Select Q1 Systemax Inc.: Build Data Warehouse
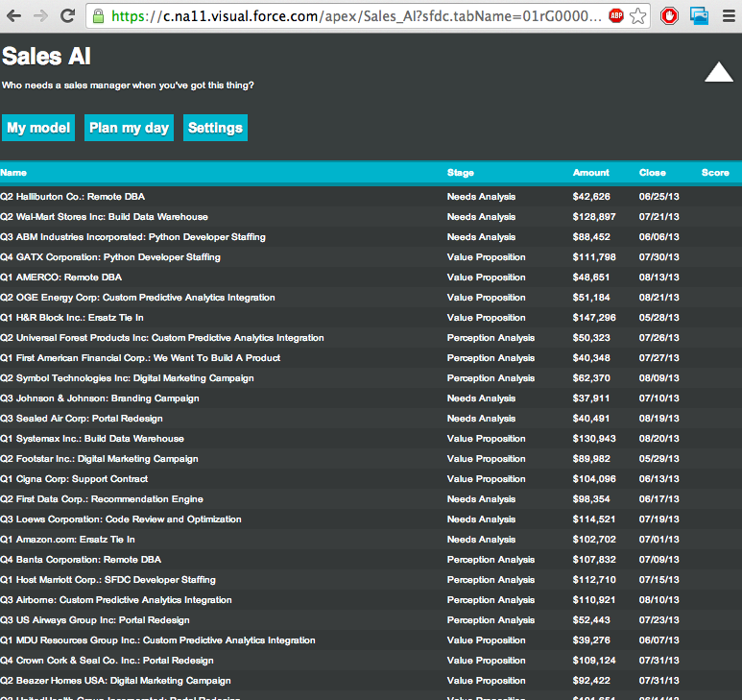This screenshot has height=700, width=742. 92,439
